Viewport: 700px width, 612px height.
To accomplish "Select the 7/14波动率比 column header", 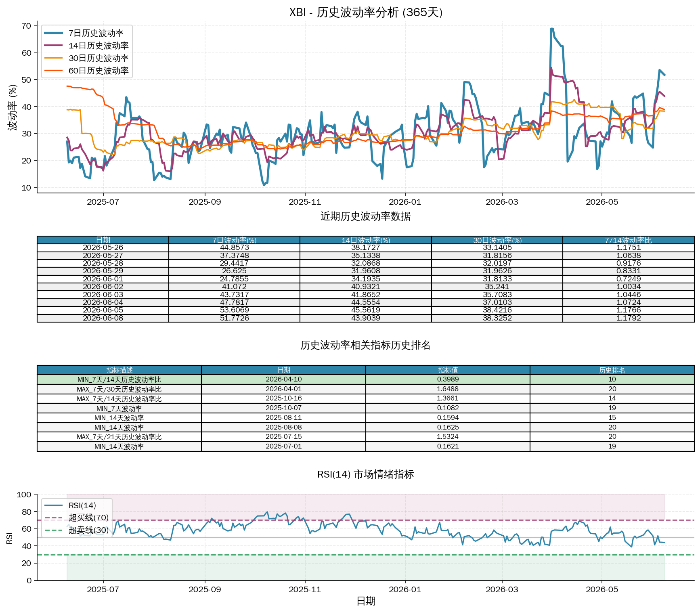I will 629,240.
